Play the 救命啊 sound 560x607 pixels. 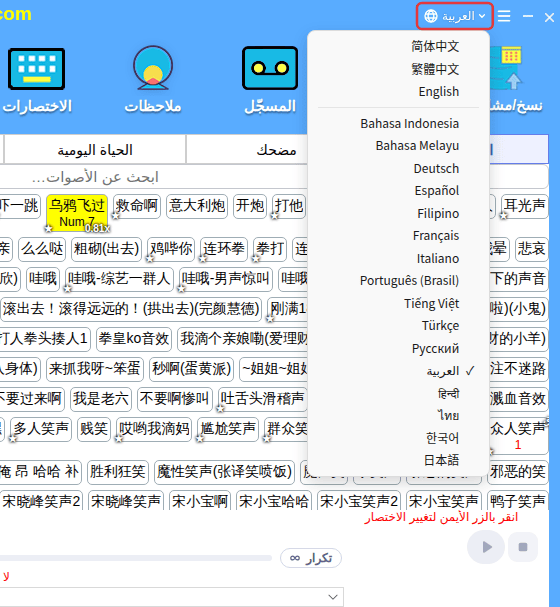click(137, 206)
